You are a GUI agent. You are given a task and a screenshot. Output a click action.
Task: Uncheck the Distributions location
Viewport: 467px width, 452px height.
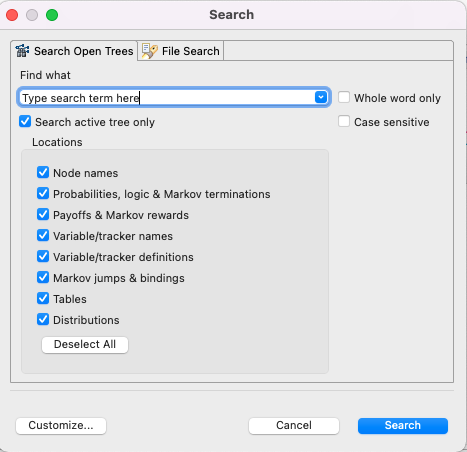[43, 319]
